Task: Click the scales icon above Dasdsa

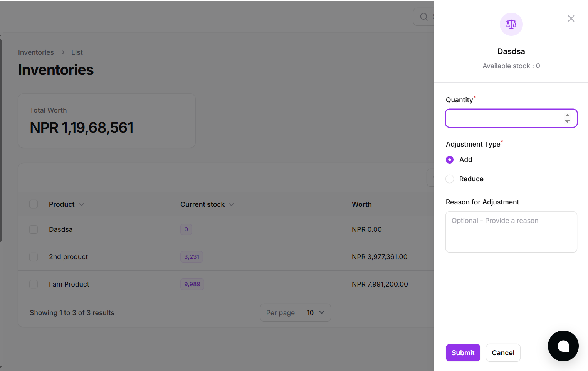Action: click(511, 24)
